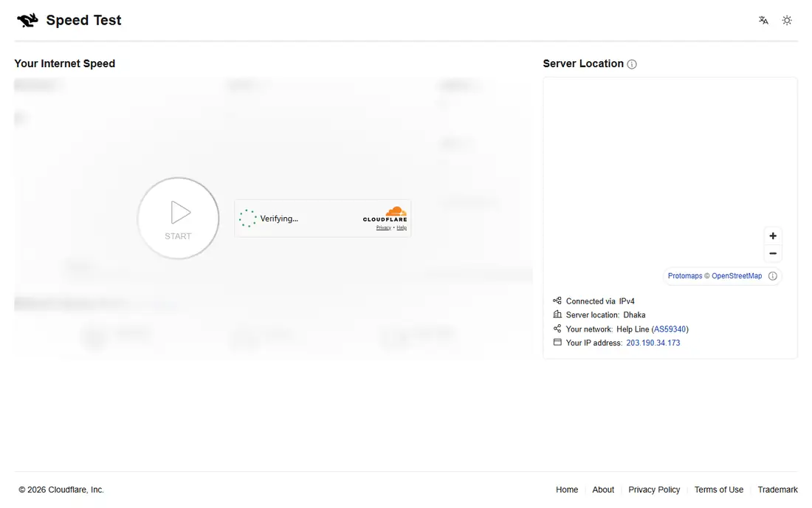
Task: Start the speed test with START button
Action: [x=178, y=218]
